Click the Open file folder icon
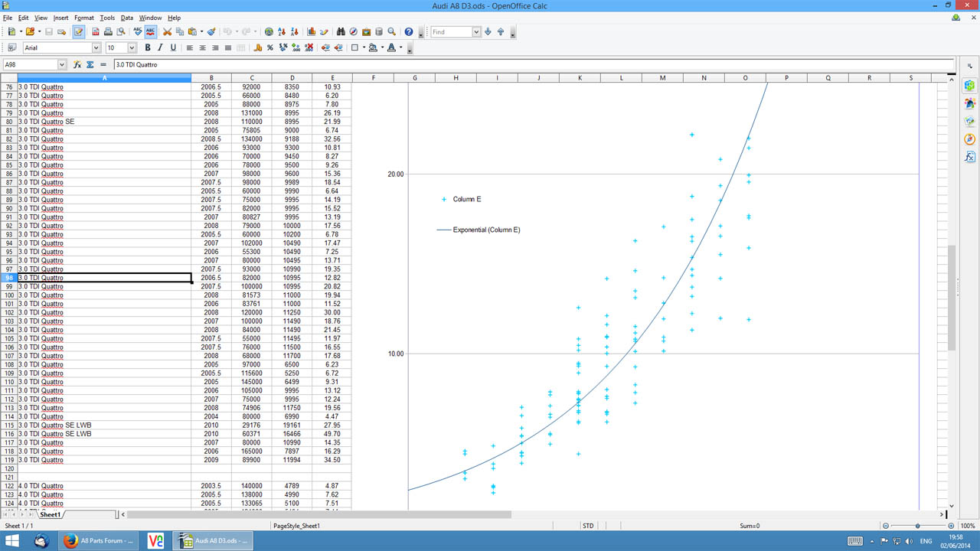This screenshot has height=551, width=980. 30,32
